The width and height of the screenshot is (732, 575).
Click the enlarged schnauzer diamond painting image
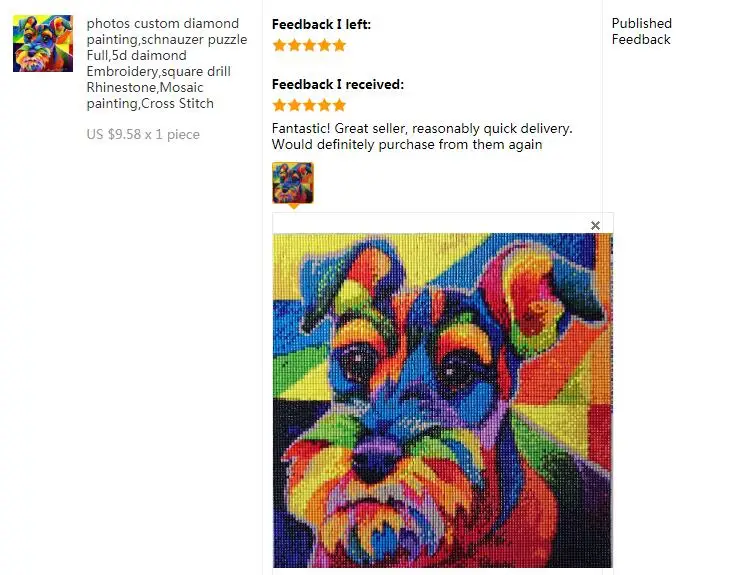tap(442, 400)
